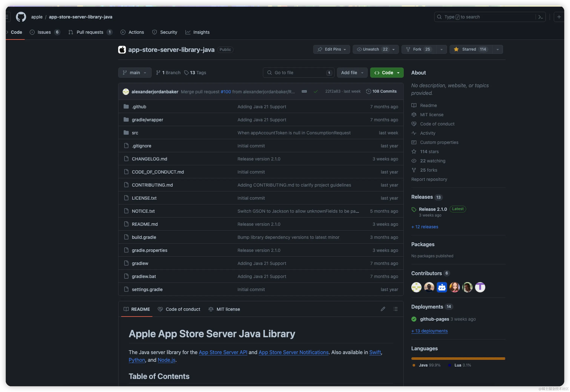Open the contributor avatar with letter T
This screenshot has width=570, height=392.
(480, 287)
